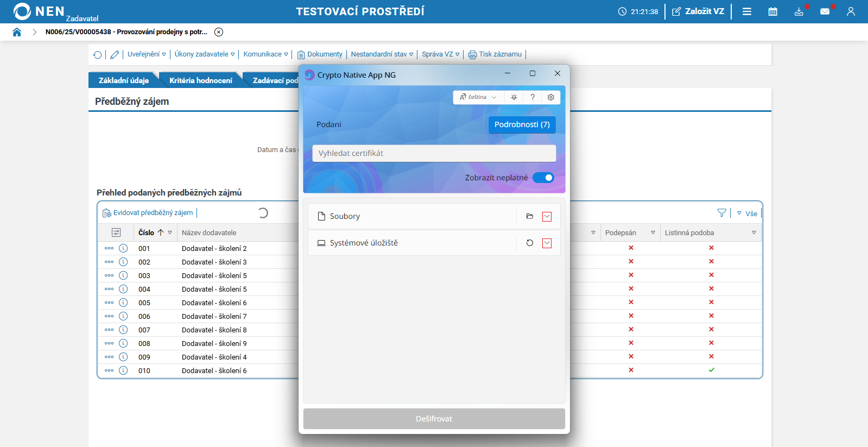Close the N006/25/V00005438 breadcrumb tab

click(x=219, y=32)
